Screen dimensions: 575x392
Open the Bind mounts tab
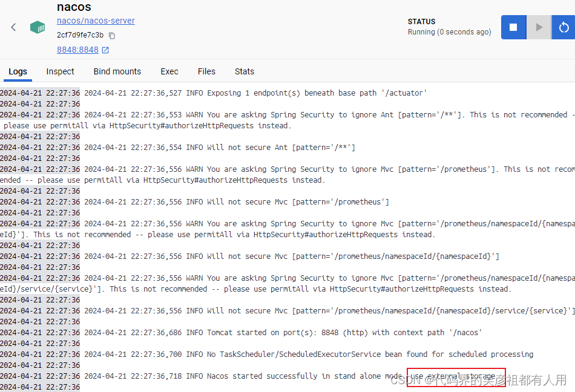coord(117,71)
